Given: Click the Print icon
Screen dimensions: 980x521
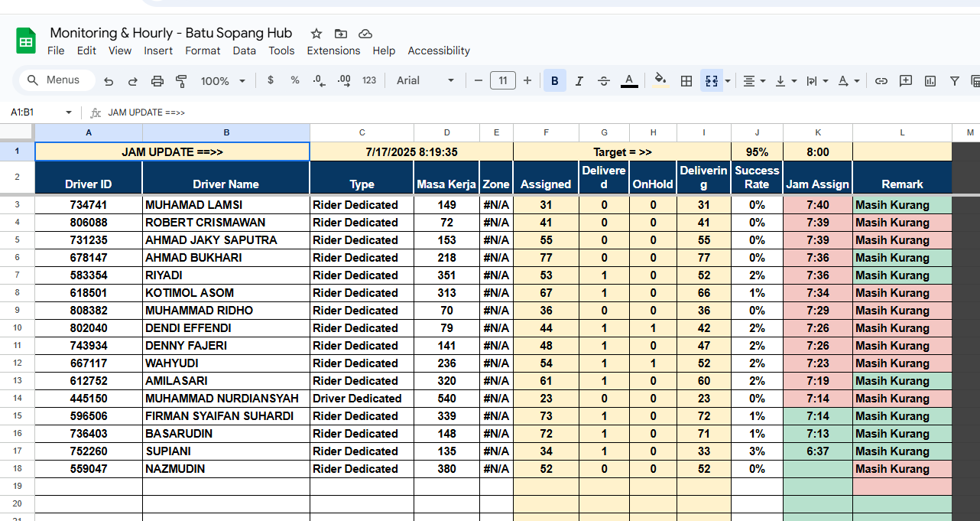Looking at the screenshot, I should (x=157, y=80).
